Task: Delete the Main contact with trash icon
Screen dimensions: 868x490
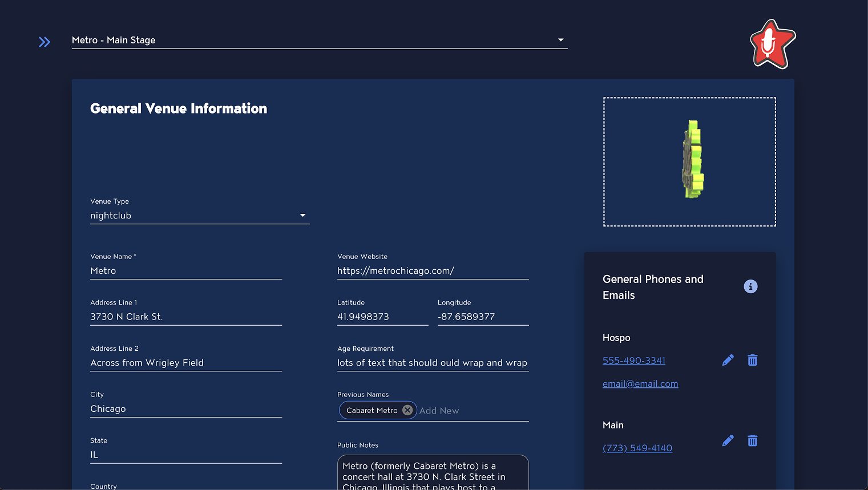Action: [753, 440]
